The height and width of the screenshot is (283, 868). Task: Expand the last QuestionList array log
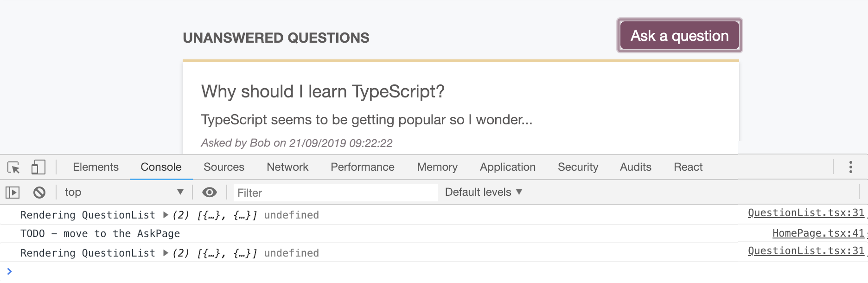point(166,253)
